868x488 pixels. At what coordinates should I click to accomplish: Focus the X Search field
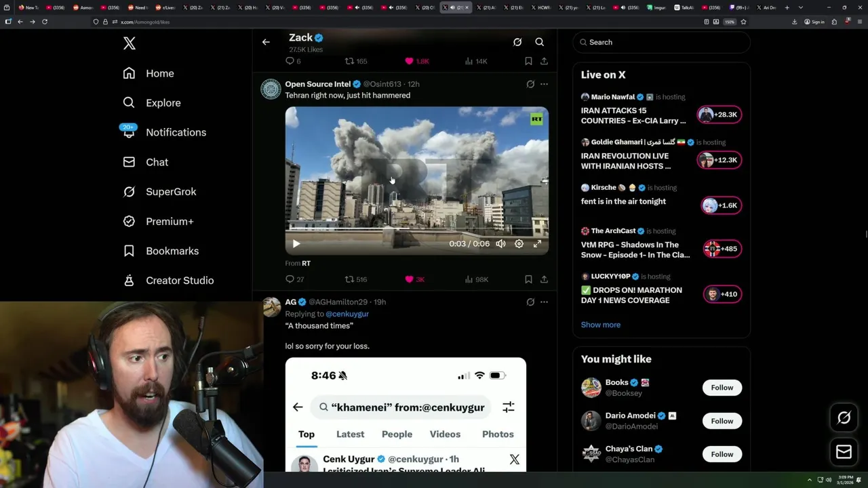pos(661,42)
